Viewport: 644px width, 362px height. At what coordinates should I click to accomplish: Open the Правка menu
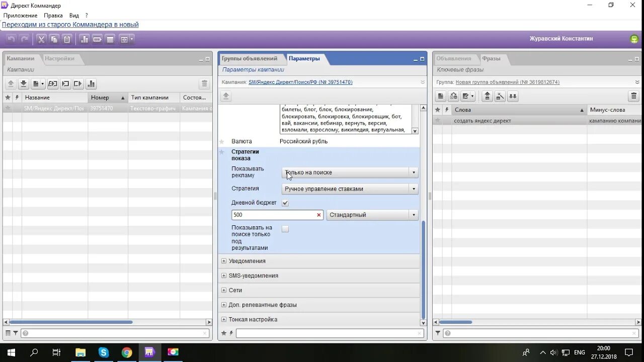[53, 16]
